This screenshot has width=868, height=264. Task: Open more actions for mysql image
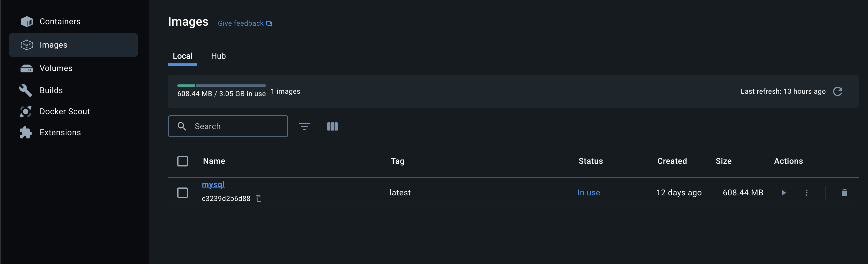(807, 192)
